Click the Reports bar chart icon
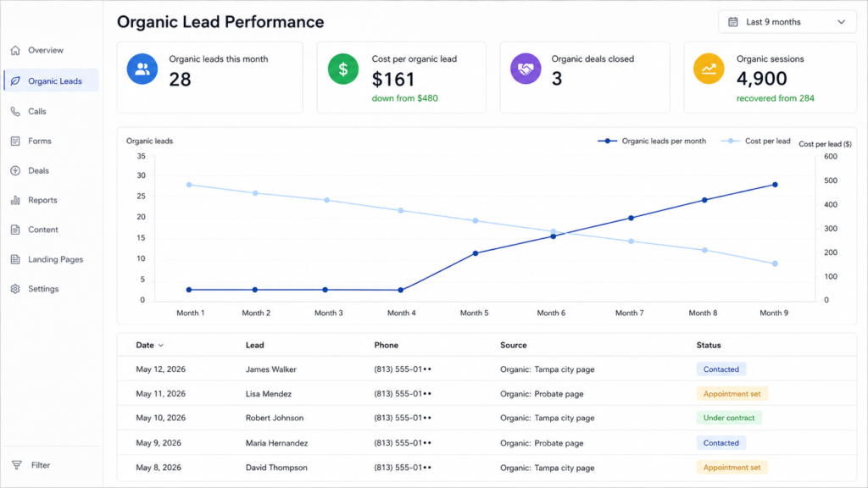 15,200
